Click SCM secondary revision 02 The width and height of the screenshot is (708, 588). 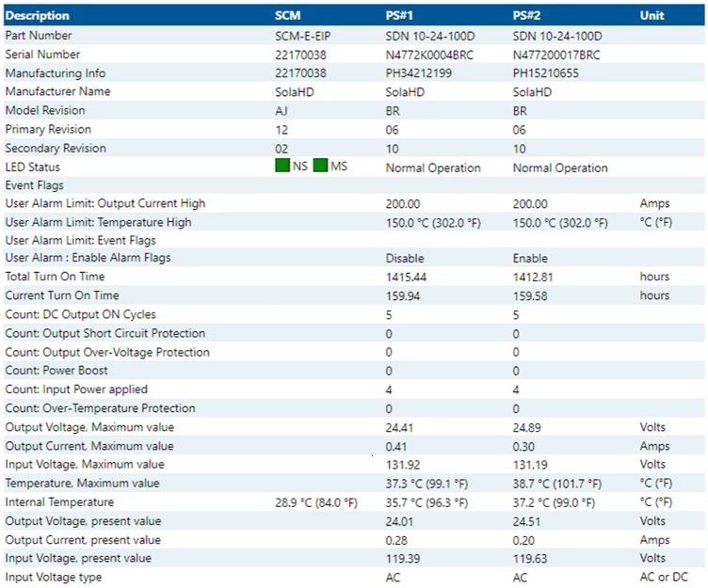pos(282,149)
